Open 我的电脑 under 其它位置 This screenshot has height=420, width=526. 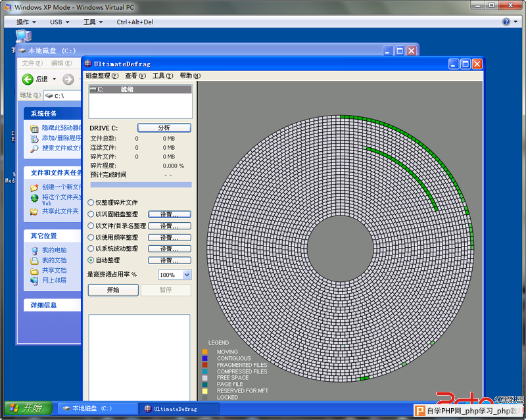(54, 250)
